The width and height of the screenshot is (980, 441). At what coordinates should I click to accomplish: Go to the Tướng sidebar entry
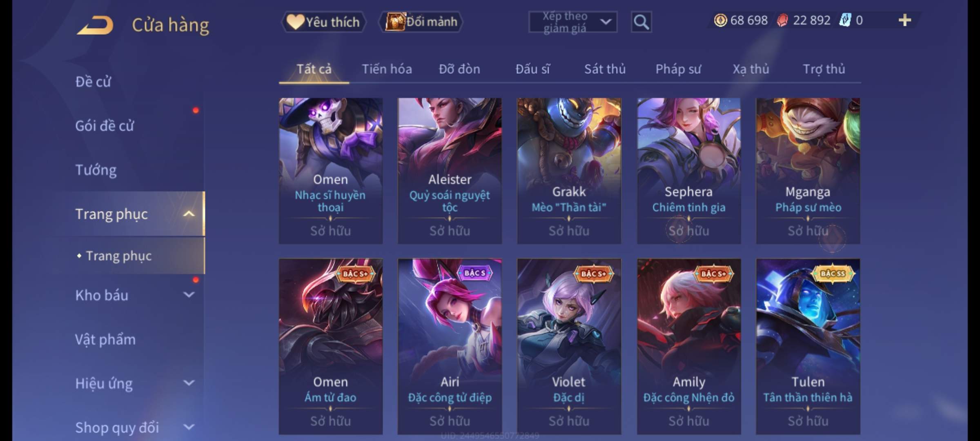pos(96,170)
